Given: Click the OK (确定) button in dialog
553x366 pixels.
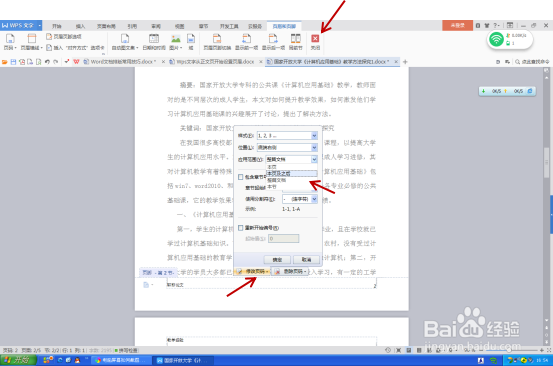Looking at the screenshot, I should [277, 260].
